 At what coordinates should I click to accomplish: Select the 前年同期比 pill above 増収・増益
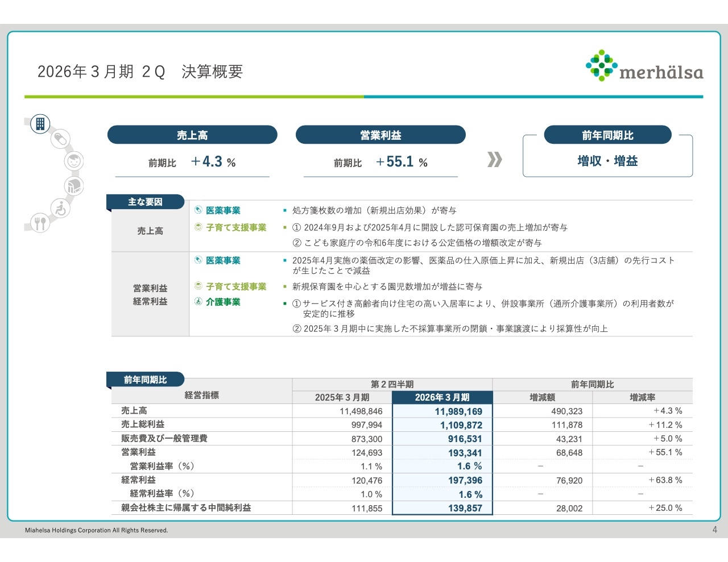pyautogui.click(x=607, y=135)
